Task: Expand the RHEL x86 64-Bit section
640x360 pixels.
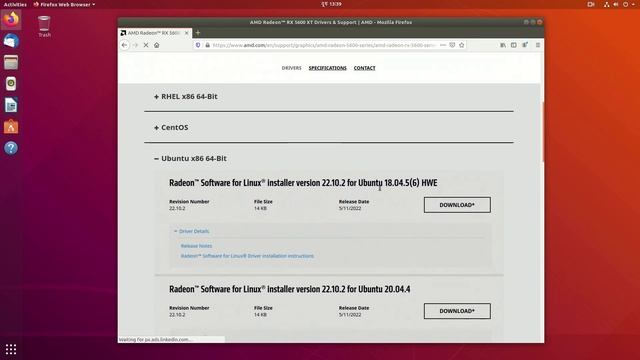Action: (186, 97)
